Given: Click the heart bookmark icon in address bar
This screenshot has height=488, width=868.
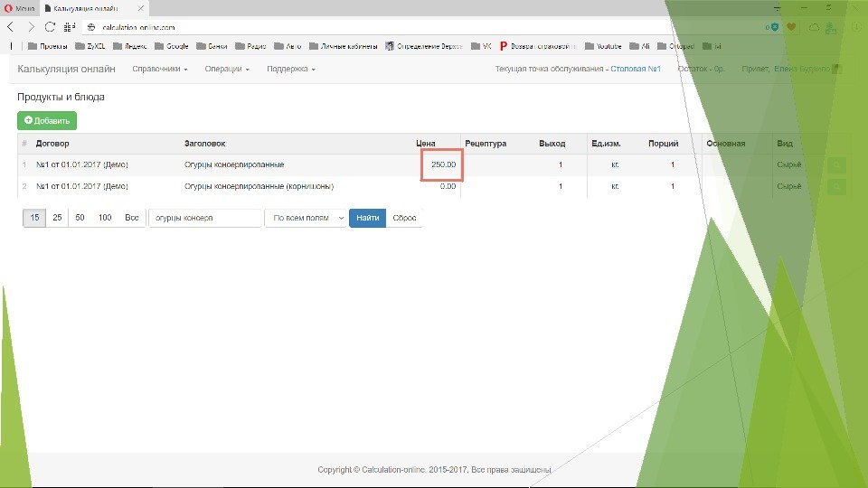Looking at the screenshot, I should pyautogui.click(x=792, y=27).
